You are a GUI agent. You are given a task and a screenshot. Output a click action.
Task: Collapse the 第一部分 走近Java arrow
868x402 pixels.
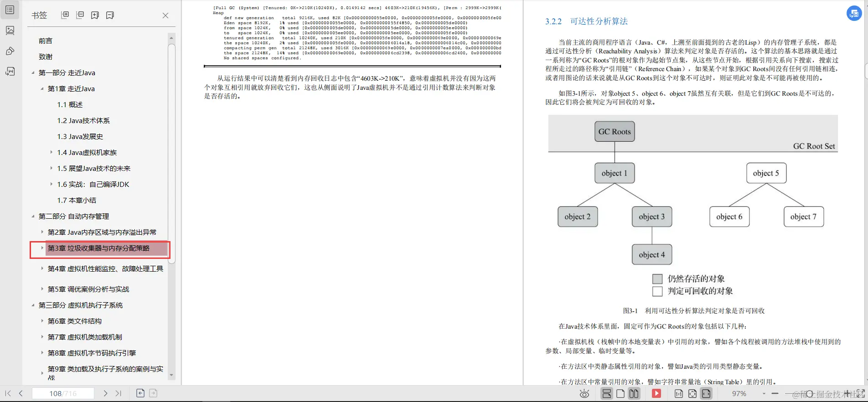point(33,72)
